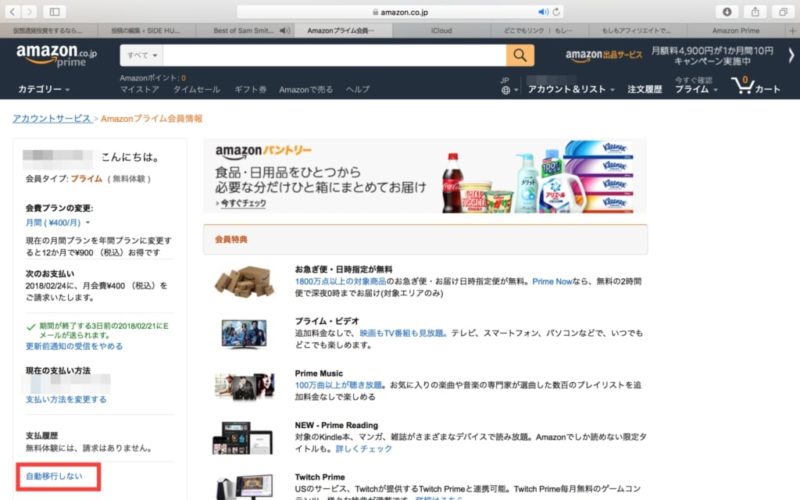Screen dimensions: 800x500
Task: Click the cardboard boxes shipping image
Action: (244, 281)
